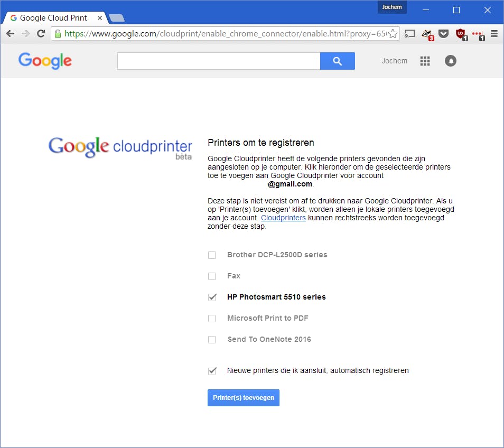This screenshot has height=448, width=504.
Task: Untick automatic registration of new printers
Action: [x=212, y=371]
